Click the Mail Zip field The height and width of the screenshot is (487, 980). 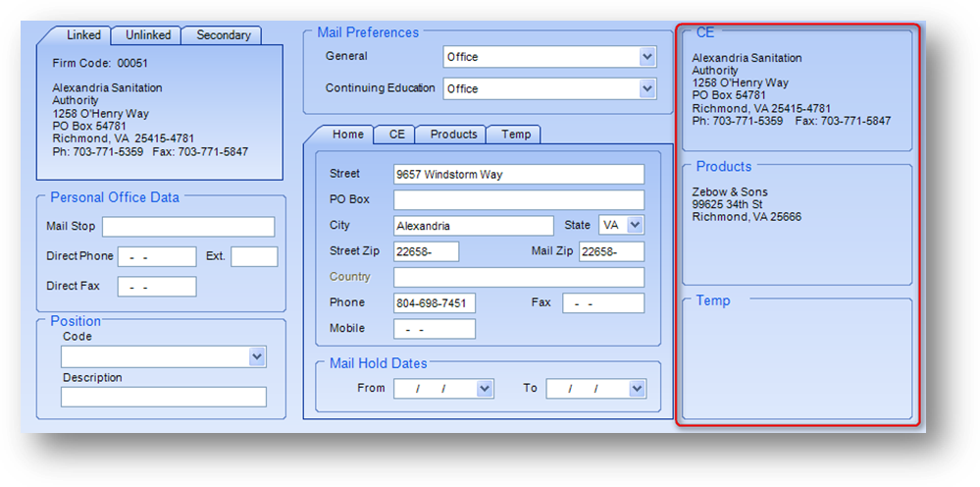pos(611,251)
